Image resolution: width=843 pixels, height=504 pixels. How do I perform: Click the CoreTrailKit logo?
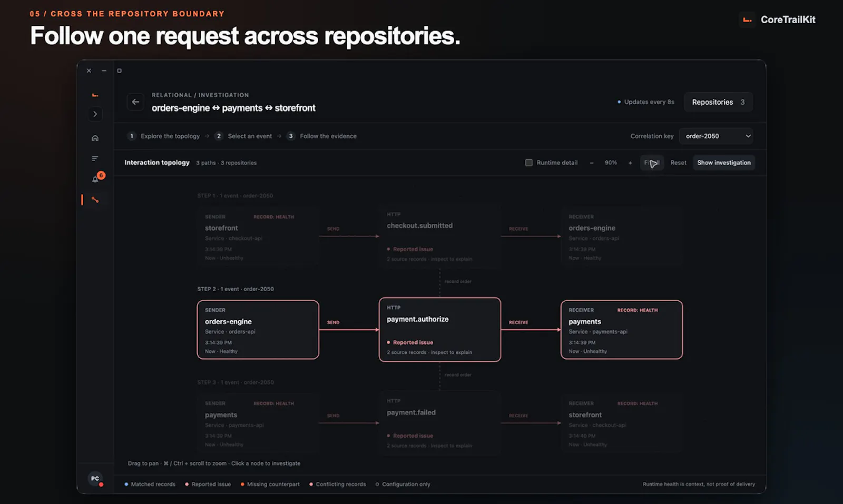tap(777, 20)
